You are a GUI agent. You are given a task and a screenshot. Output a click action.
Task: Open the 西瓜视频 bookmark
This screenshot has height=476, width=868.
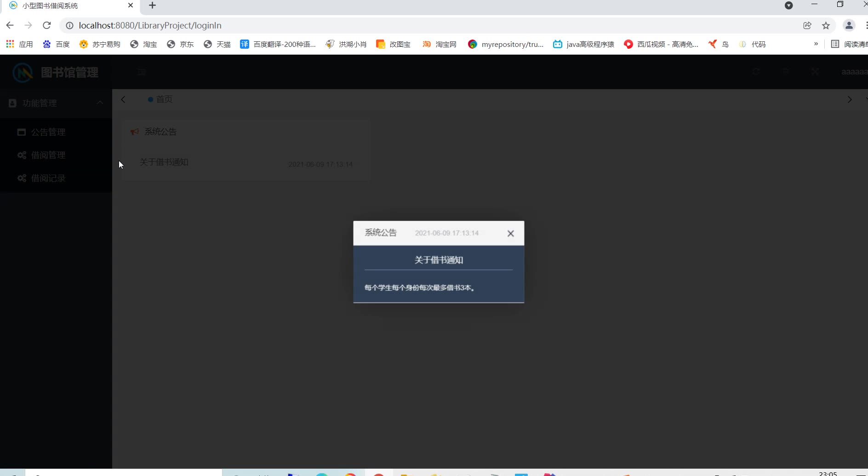pyautogui.click(x=661, y=44)
